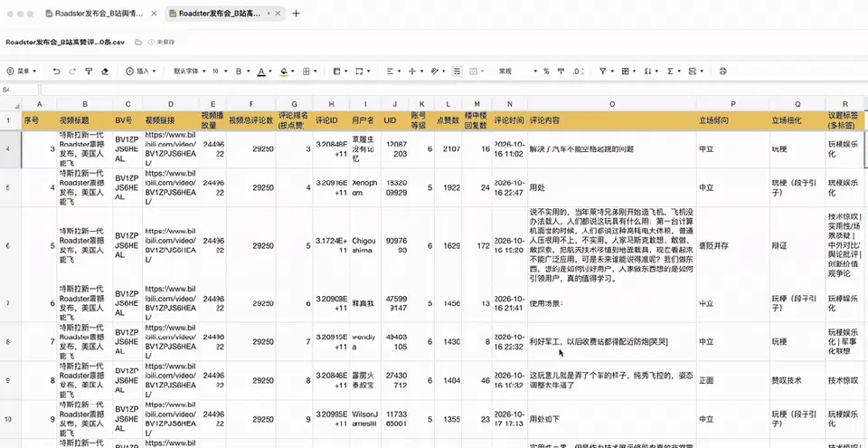Click the cell borders icon
This screenshot has height=448, width=868.
307,71
